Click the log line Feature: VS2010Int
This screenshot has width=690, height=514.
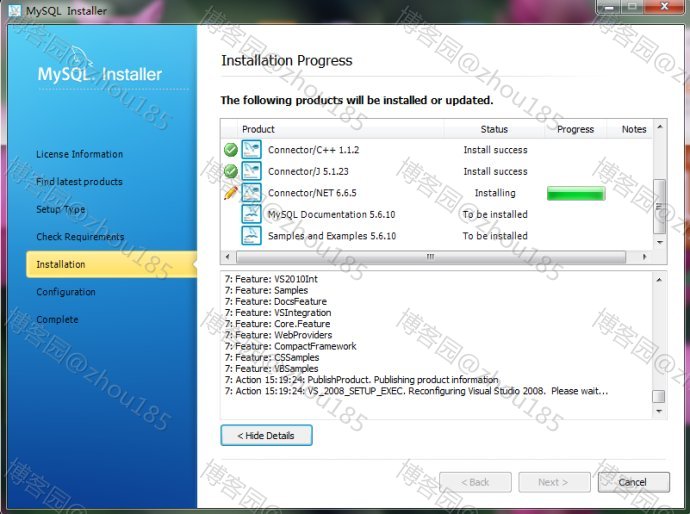pyautogui.click(x=271, y=279)
